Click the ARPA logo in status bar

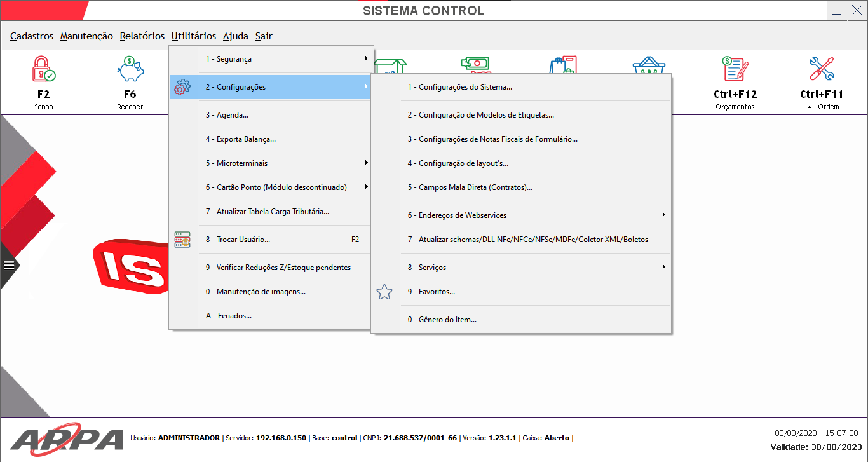67,438
